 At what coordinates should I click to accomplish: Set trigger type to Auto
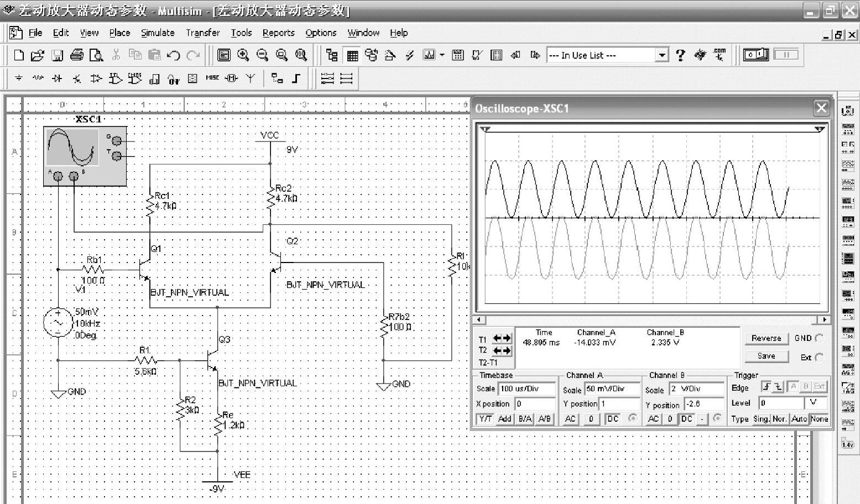tap(799, 419)
